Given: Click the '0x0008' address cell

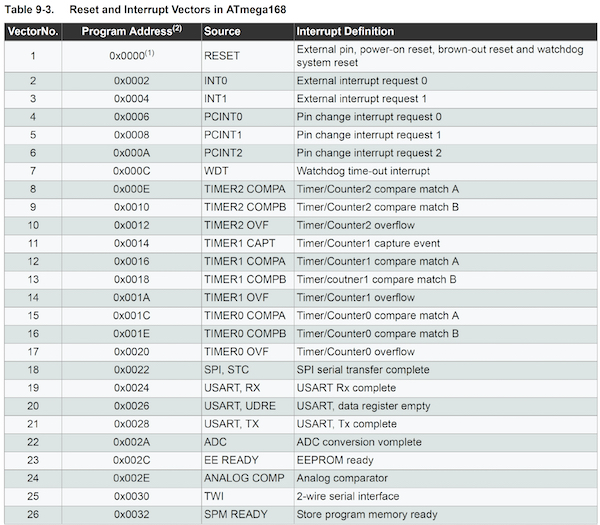Looking at the screenshot, I should tap(132, 135).
